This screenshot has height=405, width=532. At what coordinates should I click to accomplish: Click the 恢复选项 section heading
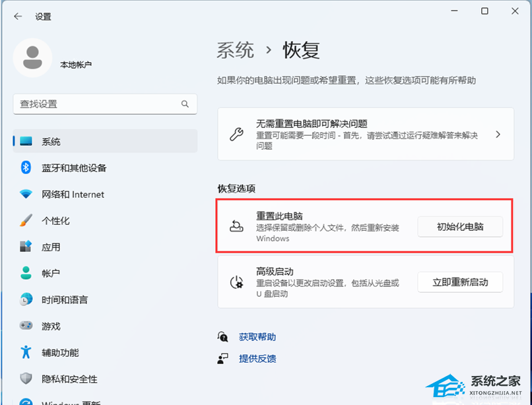click(x=236, y=189)
